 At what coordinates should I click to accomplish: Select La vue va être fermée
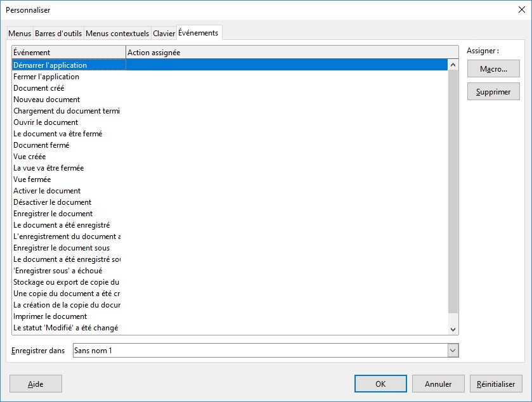[x=230, y=168]
